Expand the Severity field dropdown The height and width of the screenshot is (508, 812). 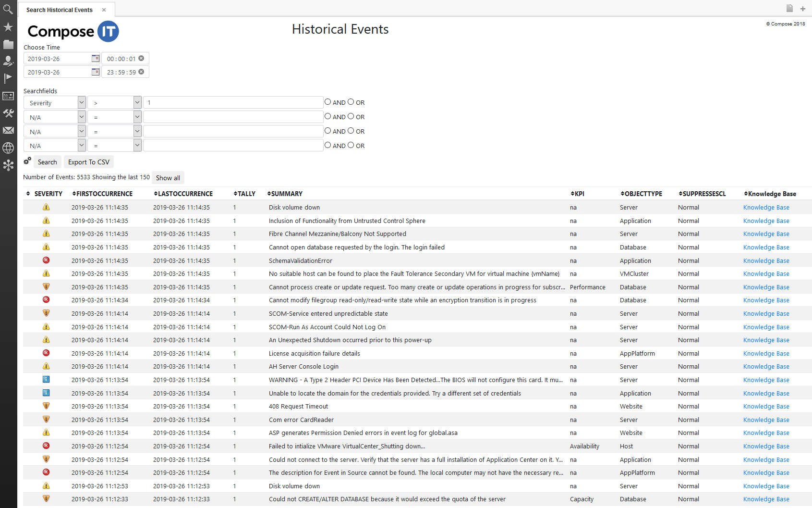(x=82, y=103)
